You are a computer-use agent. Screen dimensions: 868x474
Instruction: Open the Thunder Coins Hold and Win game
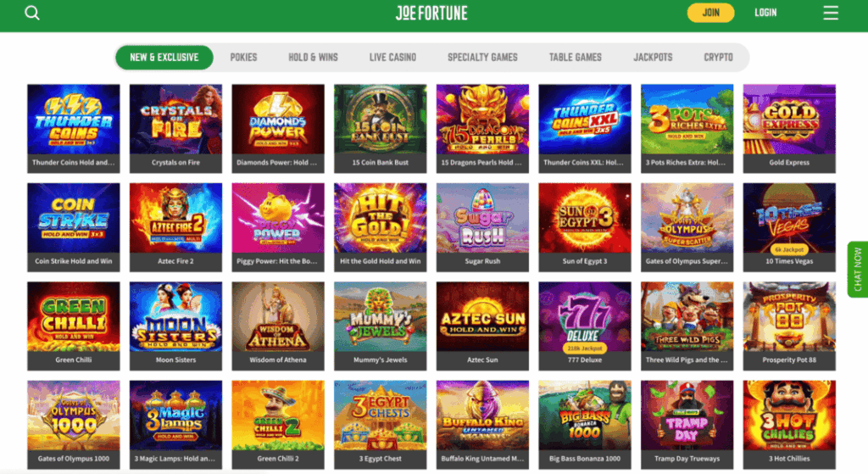74,129
